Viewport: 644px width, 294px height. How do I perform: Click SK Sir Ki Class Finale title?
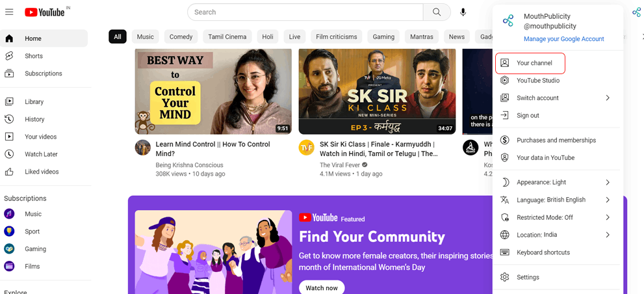(x=379, y=149)
